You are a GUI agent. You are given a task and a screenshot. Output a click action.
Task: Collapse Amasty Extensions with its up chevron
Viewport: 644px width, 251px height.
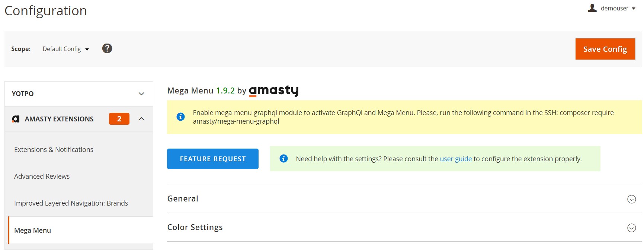[x=141, y=119]
